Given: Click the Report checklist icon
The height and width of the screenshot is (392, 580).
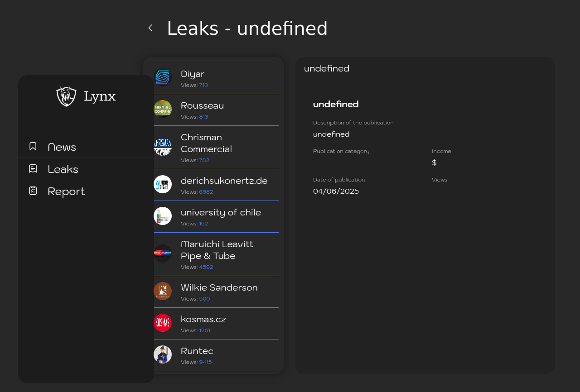Looking at the screenshot, I should coord(33,191).
